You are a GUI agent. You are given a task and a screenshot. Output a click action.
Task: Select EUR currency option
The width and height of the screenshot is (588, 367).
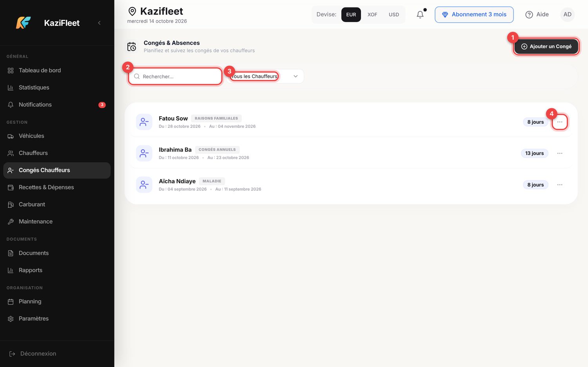point(351,14)
